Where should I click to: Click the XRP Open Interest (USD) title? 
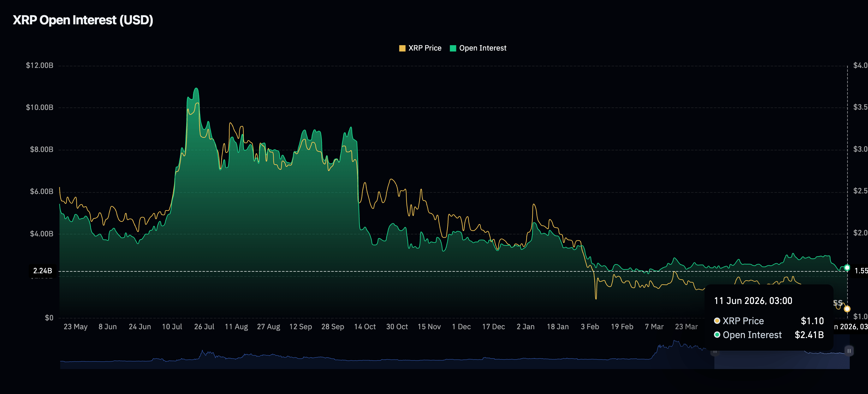click(83, 20)
